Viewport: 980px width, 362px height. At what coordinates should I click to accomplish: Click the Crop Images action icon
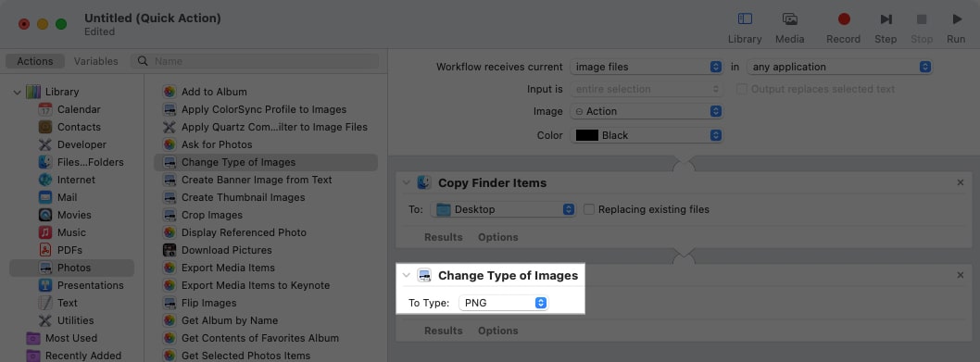pyautogui.click(x=170, y=215)
